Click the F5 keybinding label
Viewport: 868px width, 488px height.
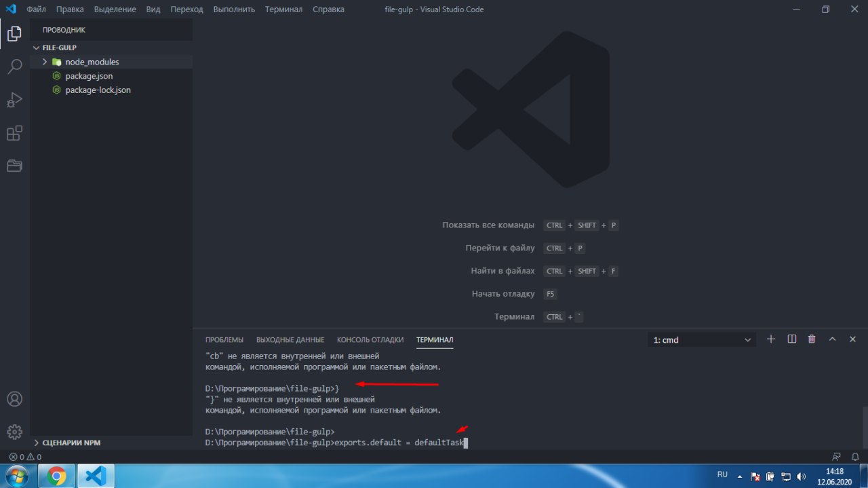(x=550, y=294)
